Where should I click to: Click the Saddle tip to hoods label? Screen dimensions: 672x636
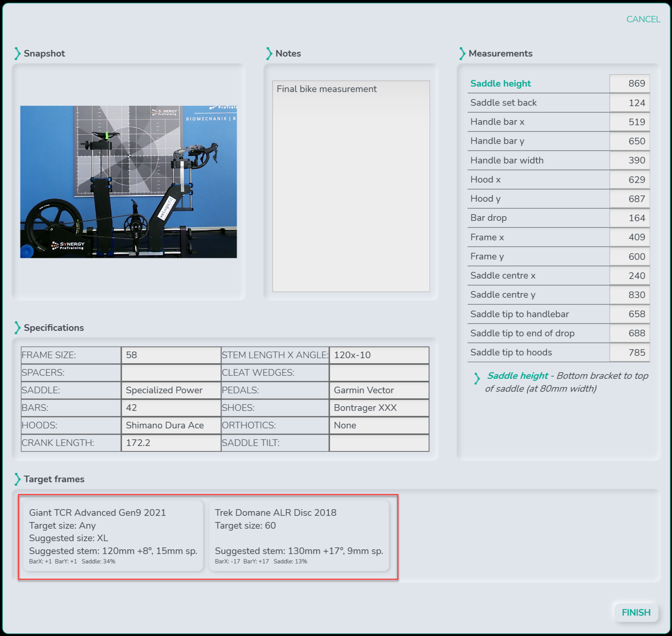511,352
